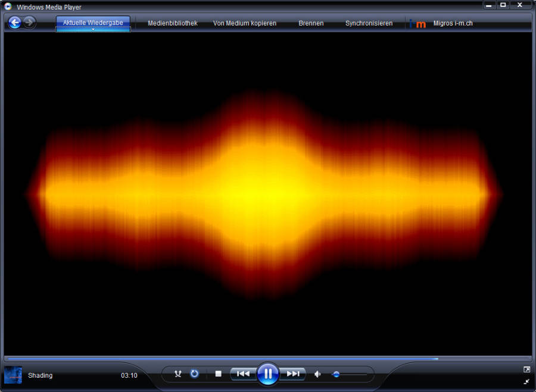Click the album art thumbnail for Shading

(13, 375)
